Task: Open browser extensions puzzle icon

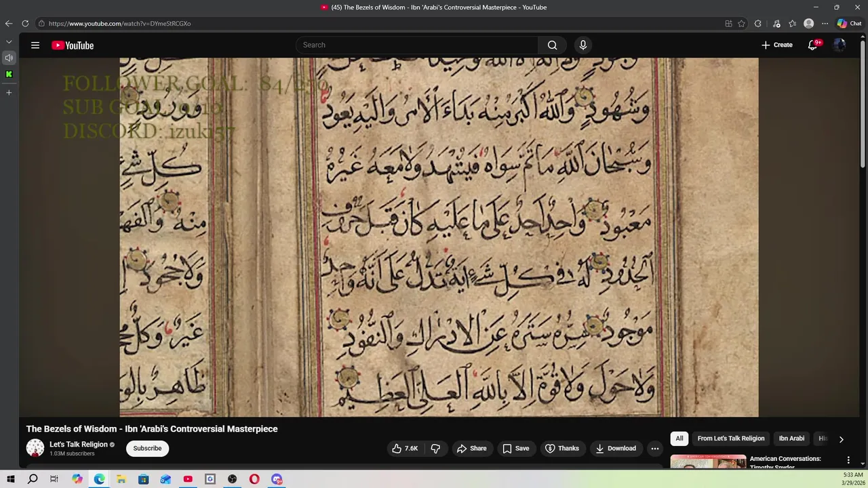Action: [x=758, y=24]
